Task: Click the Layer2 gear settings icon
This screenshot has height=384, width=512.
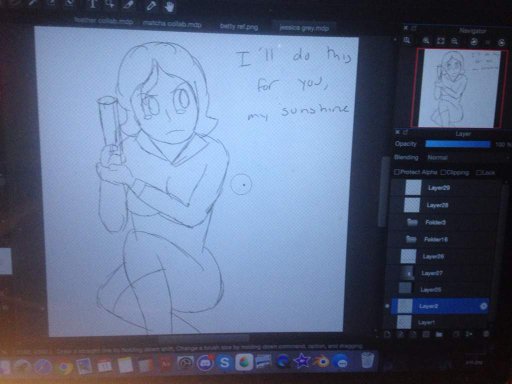Action: 483,306
